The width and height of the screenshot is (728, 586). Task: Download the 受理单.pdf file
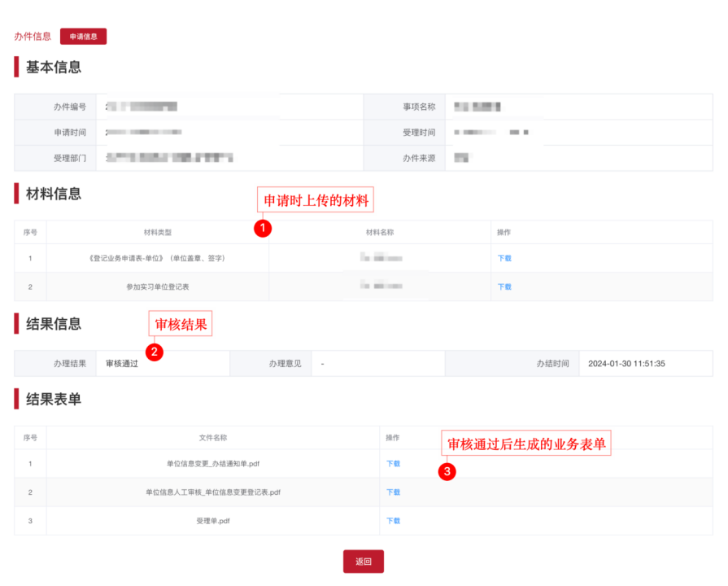392,520
